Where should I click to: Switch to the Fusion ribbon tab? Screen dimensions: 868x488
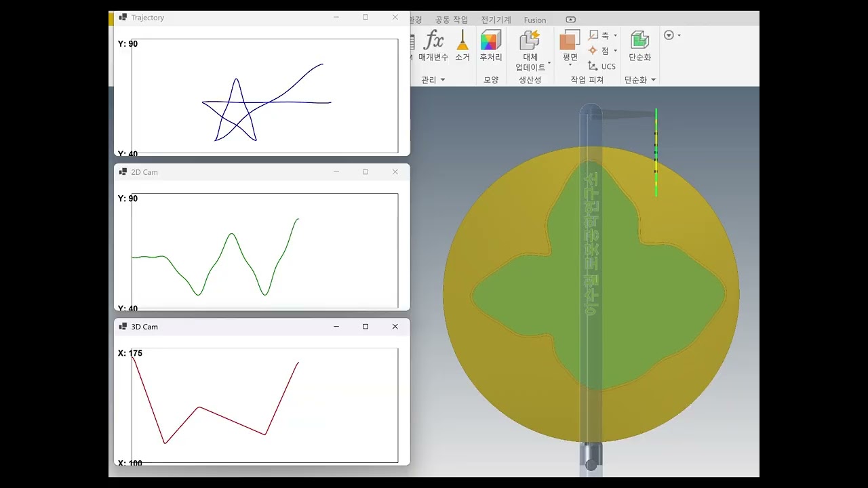[x=535, y=20]
